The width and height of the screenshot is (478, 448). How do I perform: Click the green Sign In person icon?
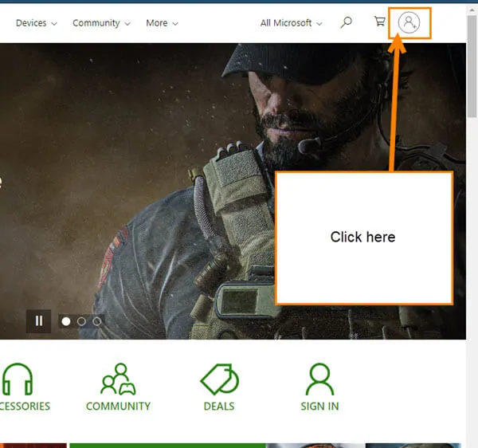tap(319, 379)
